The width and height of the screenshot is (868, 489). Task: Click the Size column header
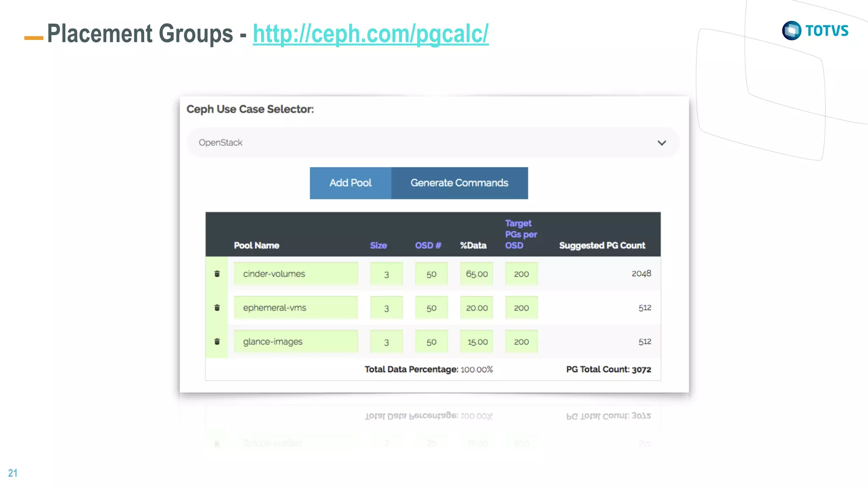tap(378, 246)
